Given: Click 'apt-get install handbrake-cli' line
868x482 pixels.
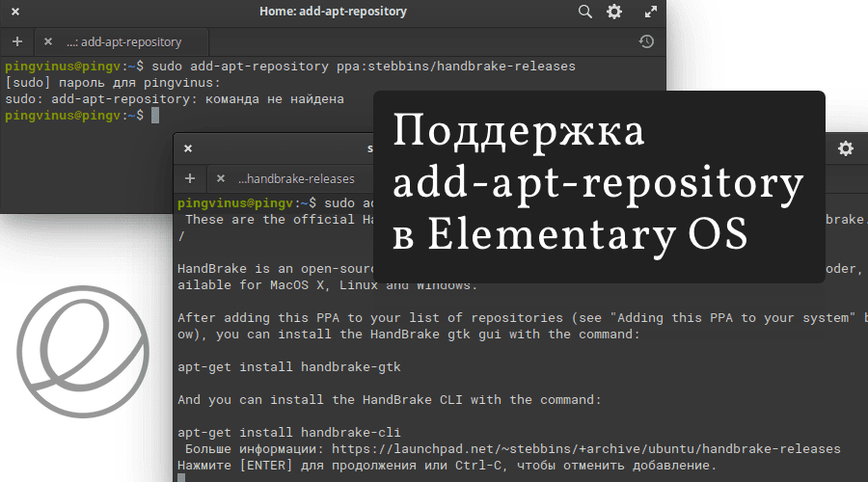Looking at the screenshot, I should point(289,432).
